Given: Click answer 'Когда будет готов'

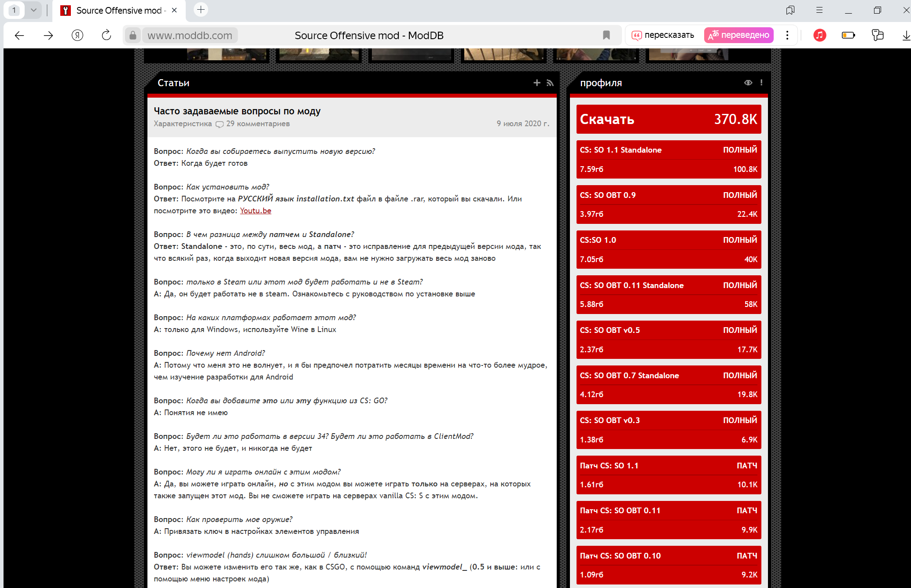Looking at the screenshot, I should [214, 163].
